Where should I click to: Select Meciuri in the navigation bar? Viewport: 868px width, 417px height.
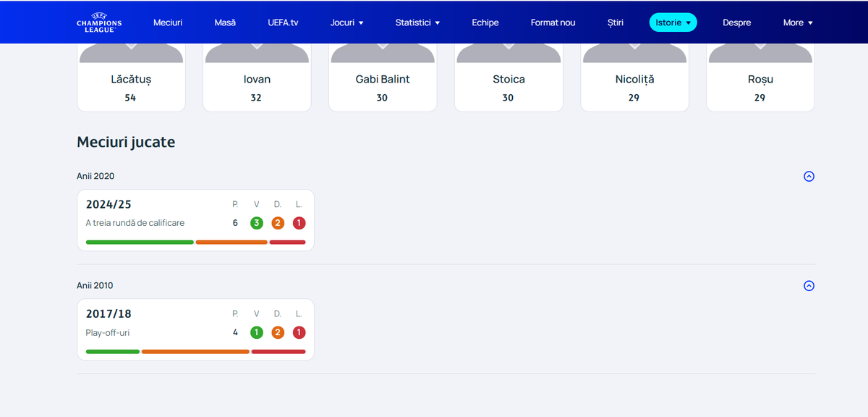click(168, 22)
